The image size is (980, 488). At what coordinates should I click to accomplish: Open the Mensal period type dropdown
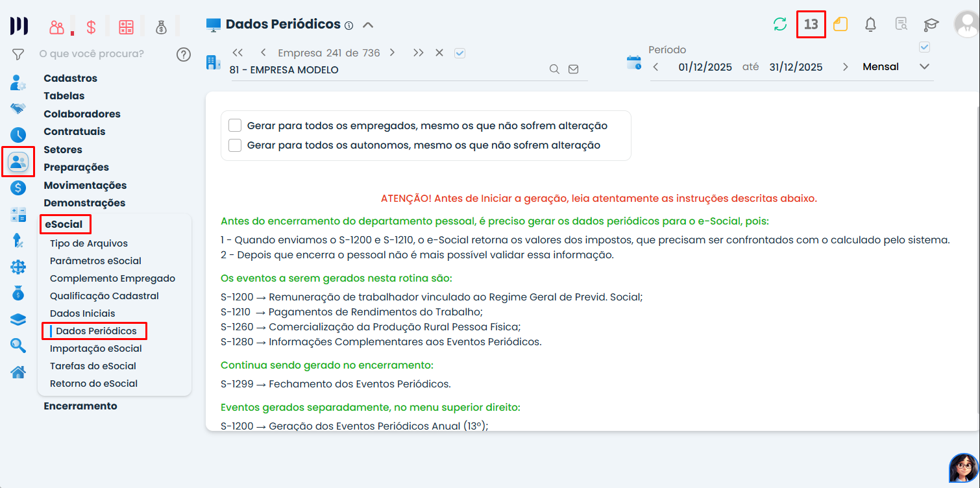point(896,67)
